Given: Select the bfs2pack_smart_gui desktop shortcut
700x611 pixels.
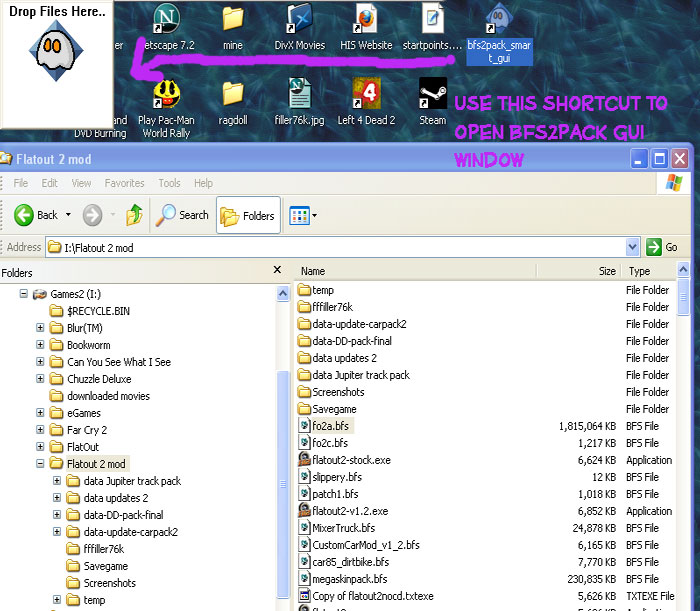Looking at the screenshot, I should (x=499, y=33).
